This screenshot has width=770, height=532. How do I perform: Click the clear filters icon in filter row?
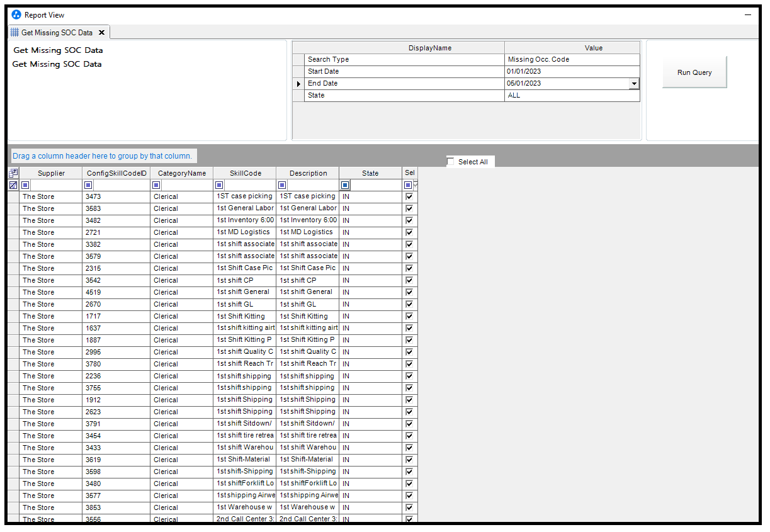13,185
